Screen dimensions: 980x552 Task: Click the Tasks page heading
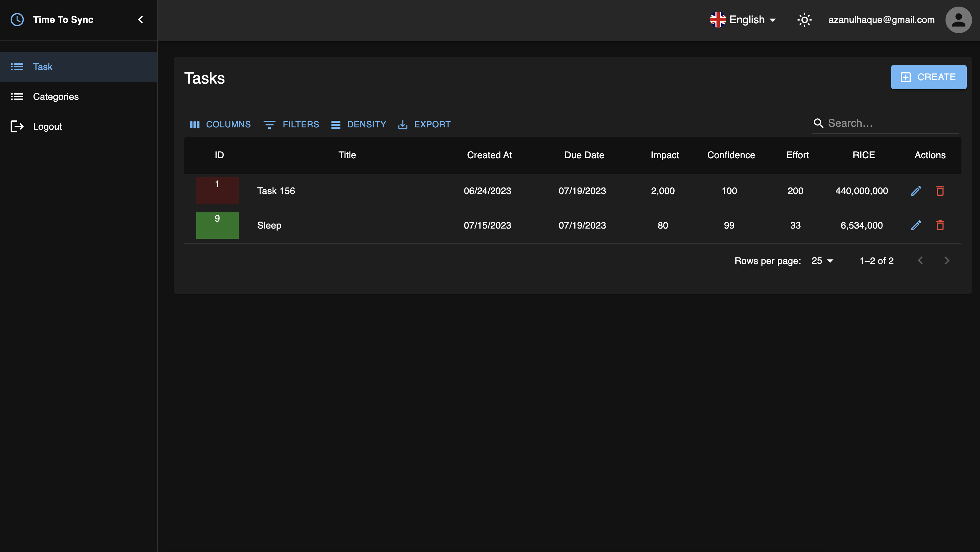click(204, 78)
